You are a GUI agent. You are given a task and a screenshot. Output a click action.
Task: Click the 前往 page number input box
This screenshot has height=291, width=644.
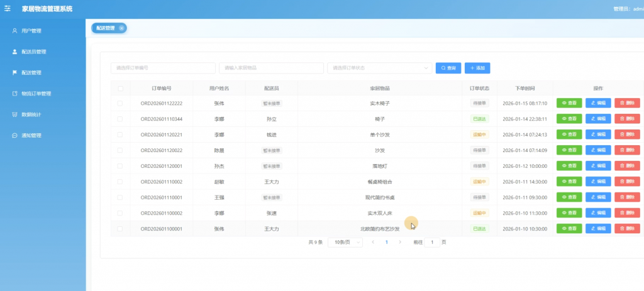click(431, 242)
